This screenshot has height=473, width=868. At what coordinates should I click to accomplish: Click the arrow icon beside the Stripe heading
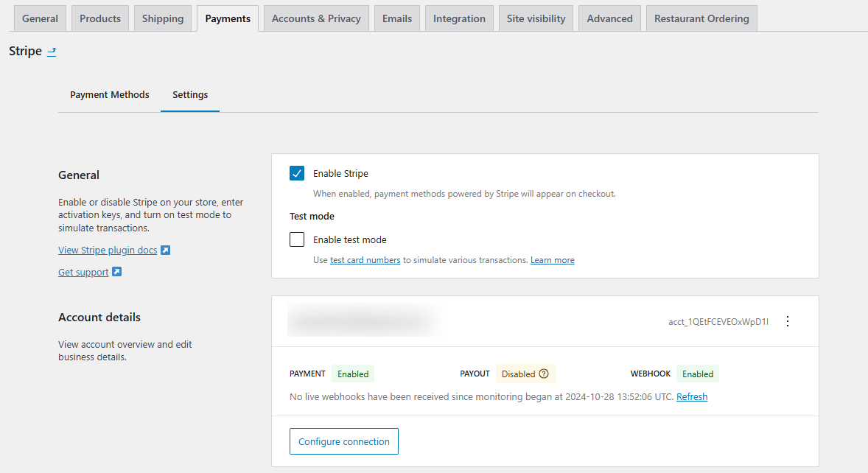[x=50, y=52]
